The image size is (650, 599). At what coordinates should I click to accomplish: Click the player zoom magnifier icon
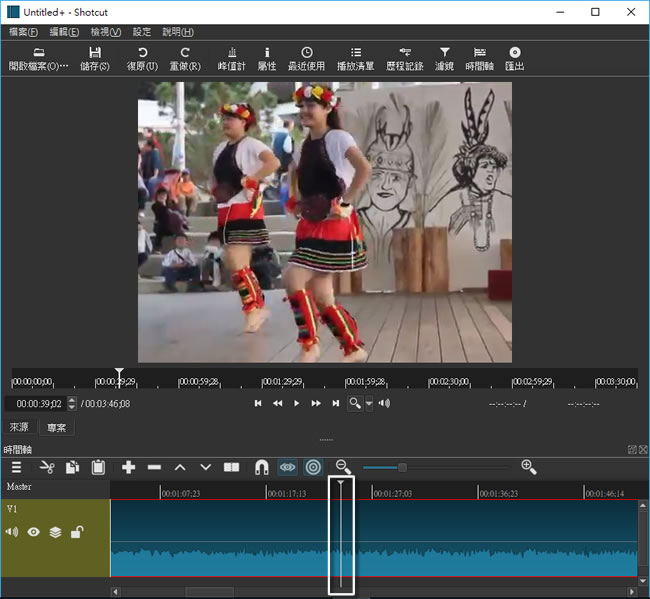tap(355, 403)
